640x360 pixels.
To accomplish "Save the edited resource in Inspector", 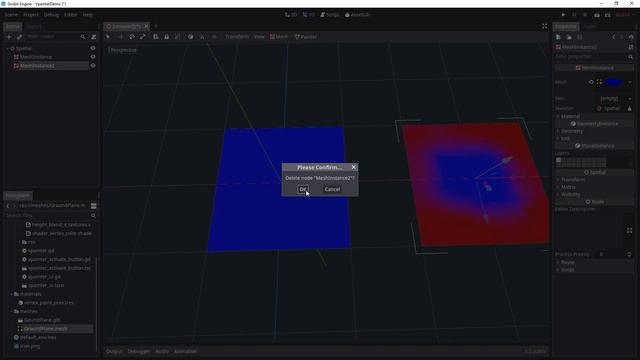I will click(x=580, y=37).
